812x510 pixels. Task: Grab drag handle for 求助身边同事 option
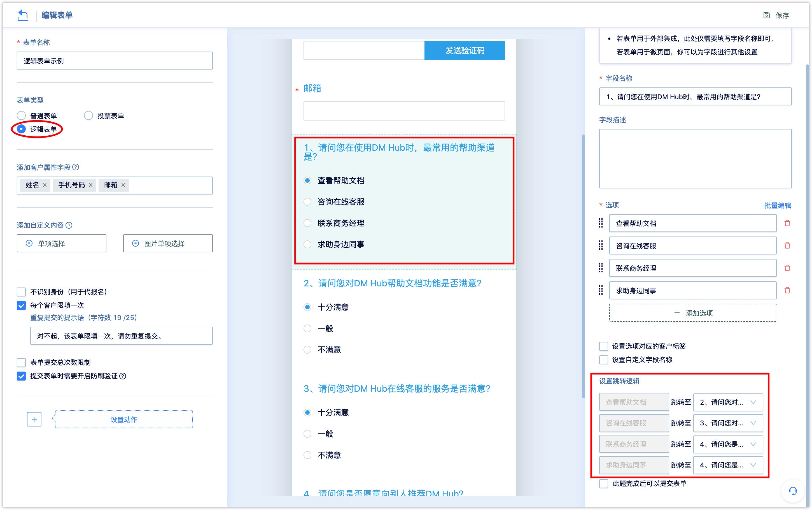(601, 290)
